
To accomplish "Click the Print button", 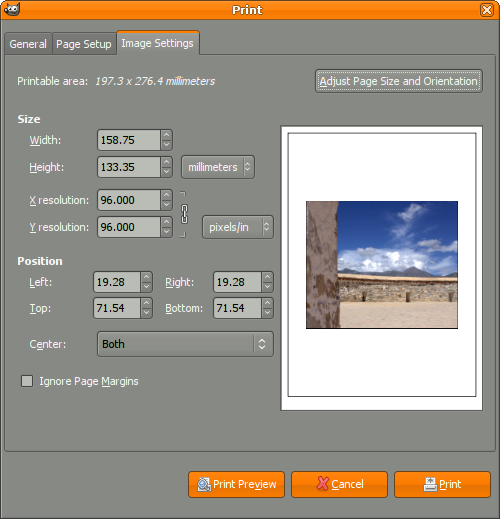I will (x=442, y=484).
